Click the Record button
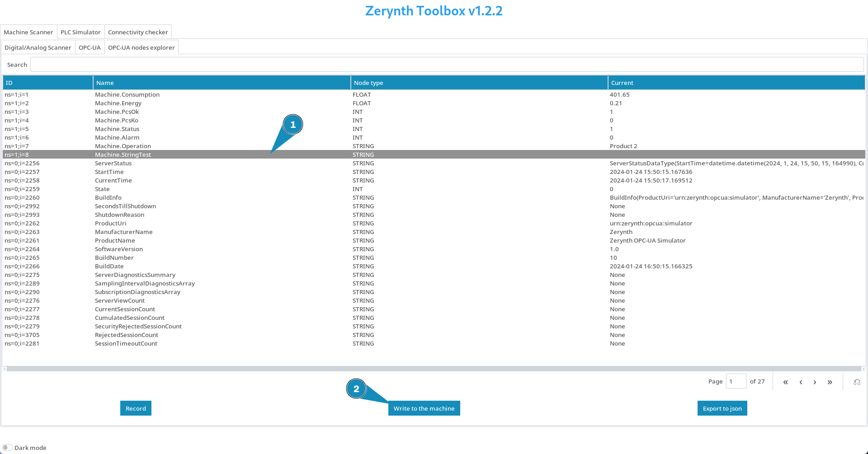 136,408
